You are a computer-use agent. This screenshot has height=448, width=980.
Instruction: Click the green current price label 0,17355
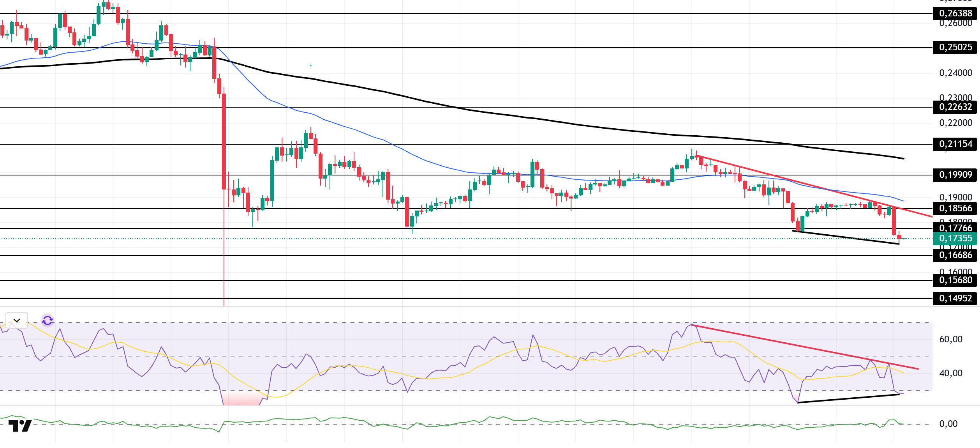pos(955,238)
